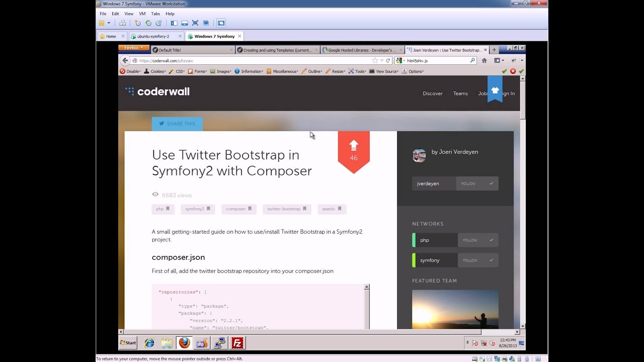
Task: Click the Teams nav link
Action: point(460,94)
